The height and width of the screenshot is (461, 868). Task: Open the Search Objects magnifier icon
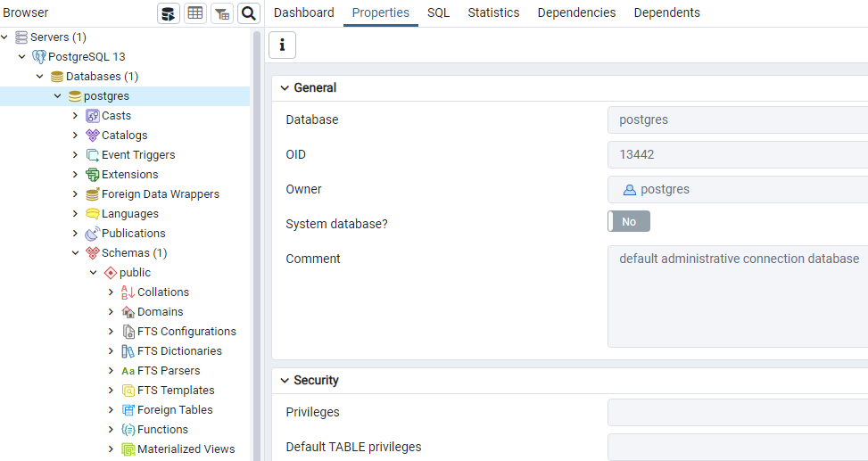pyautogui.click(x=249, y=13)
